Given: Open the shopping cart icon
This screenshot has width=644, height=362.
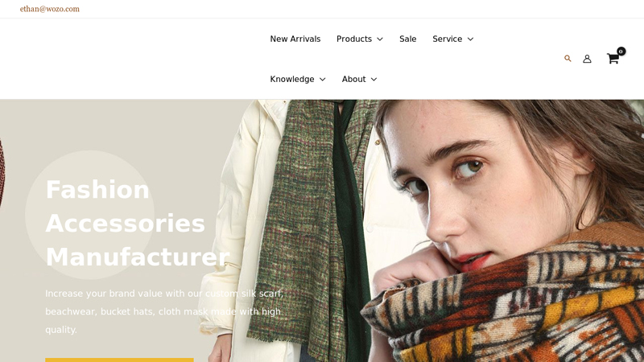Looking at the screenshot, I should click(x=613, y=59).
